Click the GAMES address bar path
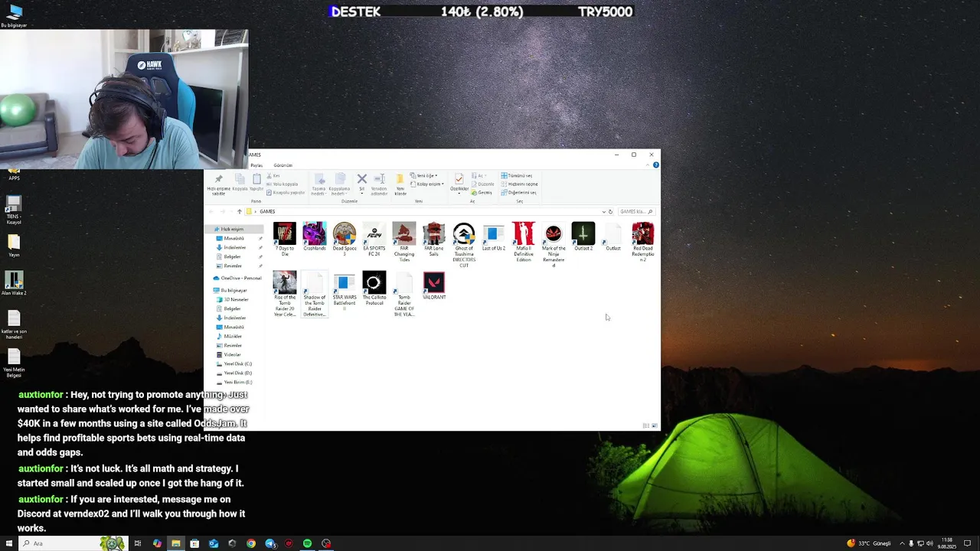Image resolution: width=980 pixels, height=551 pixels. pos(267,212)
